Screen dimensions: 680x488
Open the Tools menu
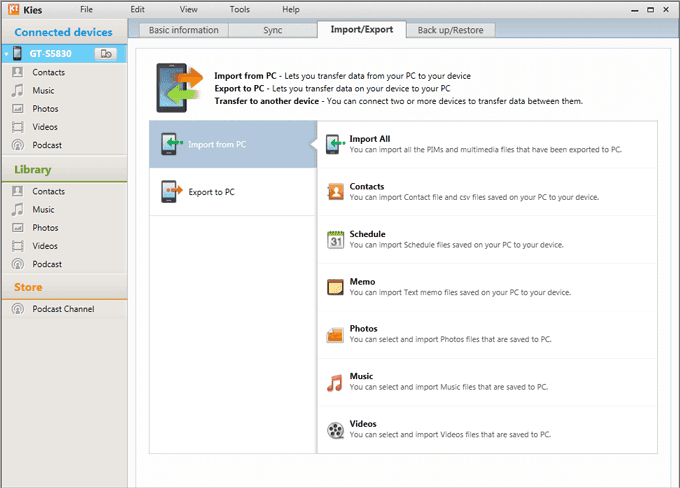tap(240, 9)
